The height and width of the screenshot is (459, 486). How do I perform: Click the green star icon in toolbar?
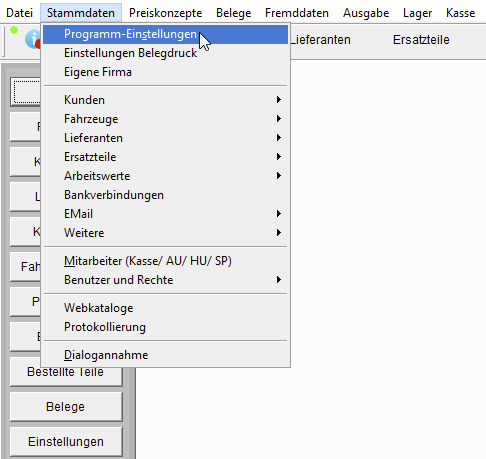[14, 30]
